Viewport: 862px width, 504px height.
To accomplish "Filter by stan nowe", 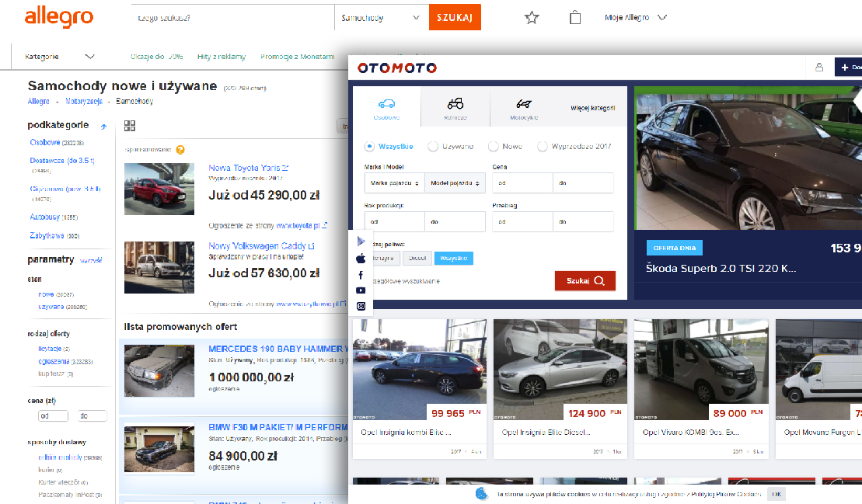I will click(x=46, y=295).
